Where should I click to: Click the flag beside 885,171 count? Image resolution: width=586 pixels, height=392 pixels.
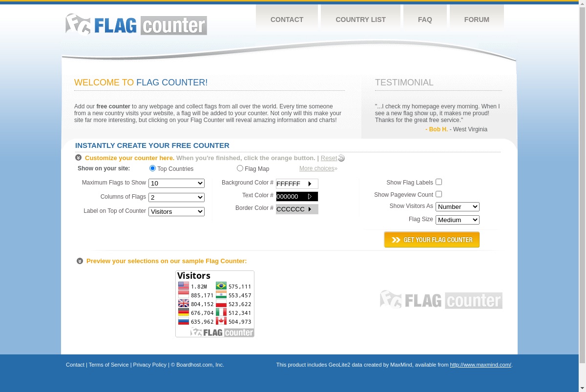tap(184, 295)
